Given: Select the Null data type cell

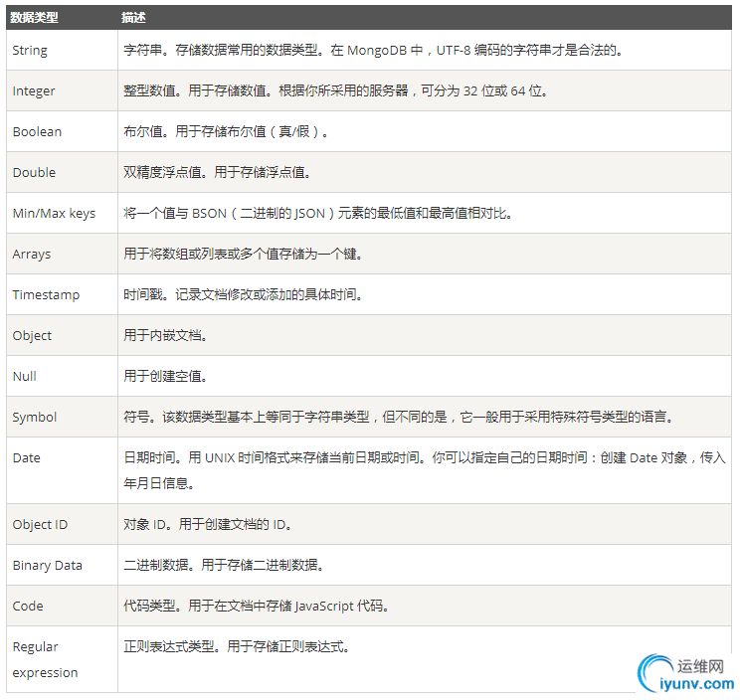Looking at the screenshot, I should coord(62,376).
